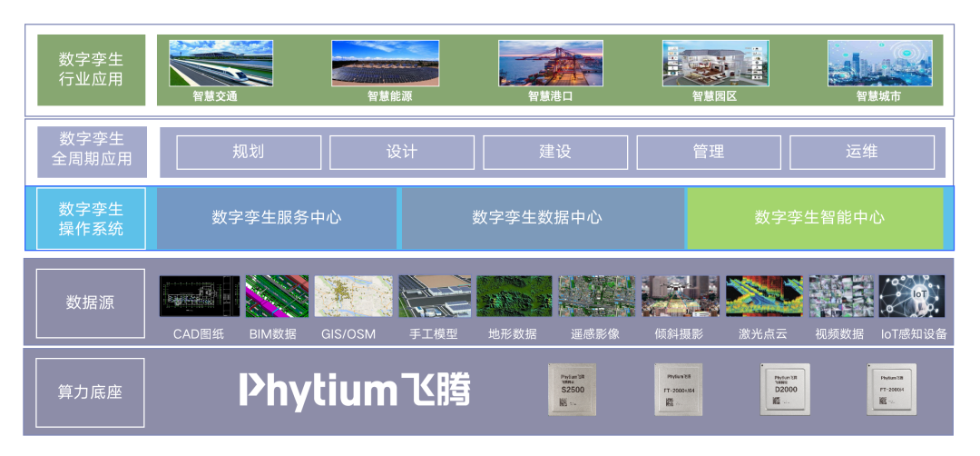Click the 数字孪生操作系统 label box
980x456 pixels.
[x=92, y=218]
